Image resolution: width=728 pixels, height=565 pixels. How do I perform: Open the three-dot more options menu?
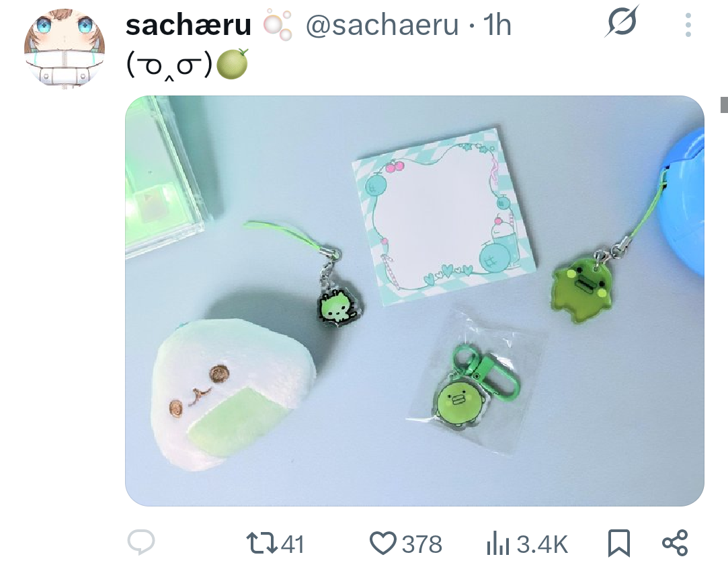point(688,25)
